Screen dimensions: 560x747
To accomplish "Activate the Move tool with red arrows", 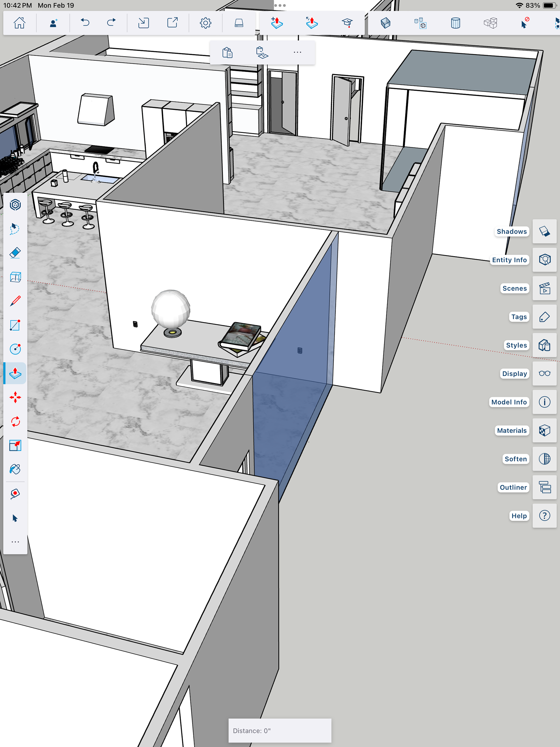I will pyautogui.click(x=15, y=397).
